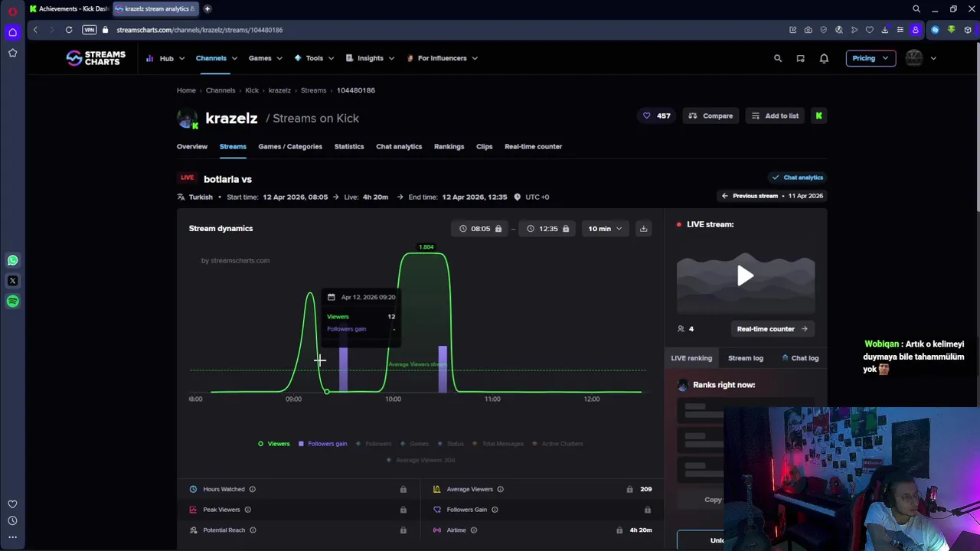980x551 pixels.
Task: Click the Streams Charts logo
Action: click(x=96, y=58)
